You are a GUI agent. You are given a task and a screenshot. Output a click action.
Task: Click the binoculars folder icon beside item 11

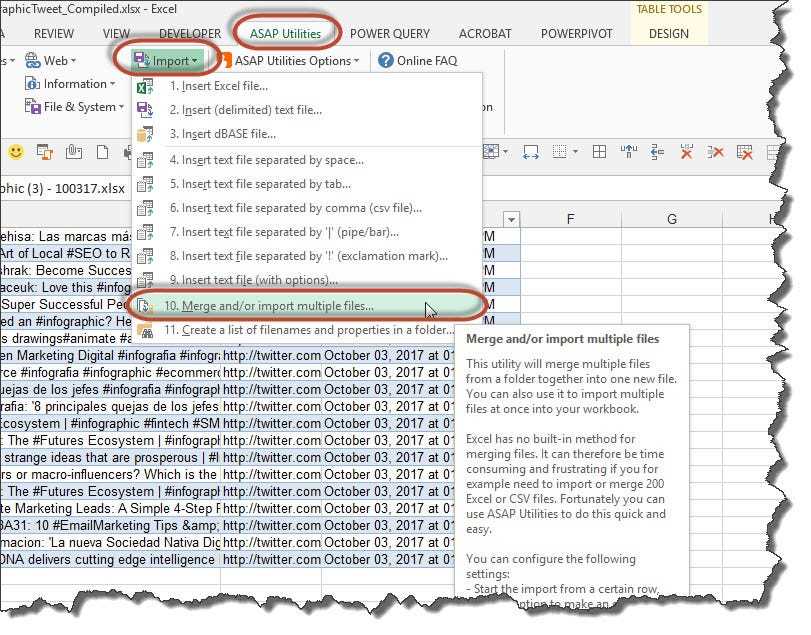click(145, 330)
